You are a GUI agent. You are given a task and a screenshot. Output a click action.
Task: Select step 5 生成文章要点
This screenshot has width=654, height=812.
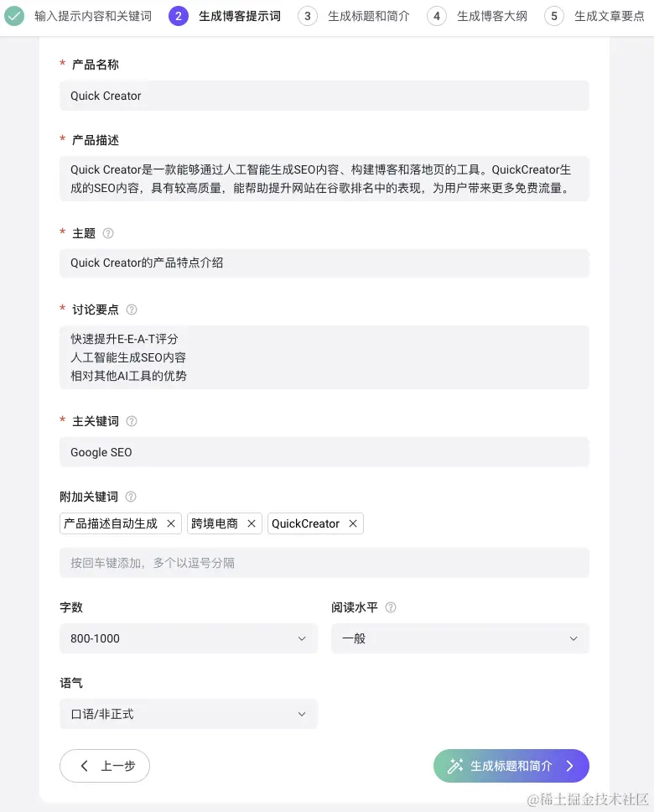pos(594,16)
